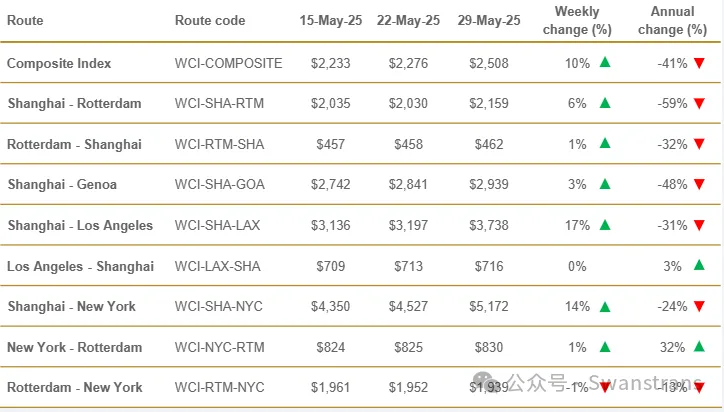Click the Shanghai - Genoa route name

(x=62, y=185)
